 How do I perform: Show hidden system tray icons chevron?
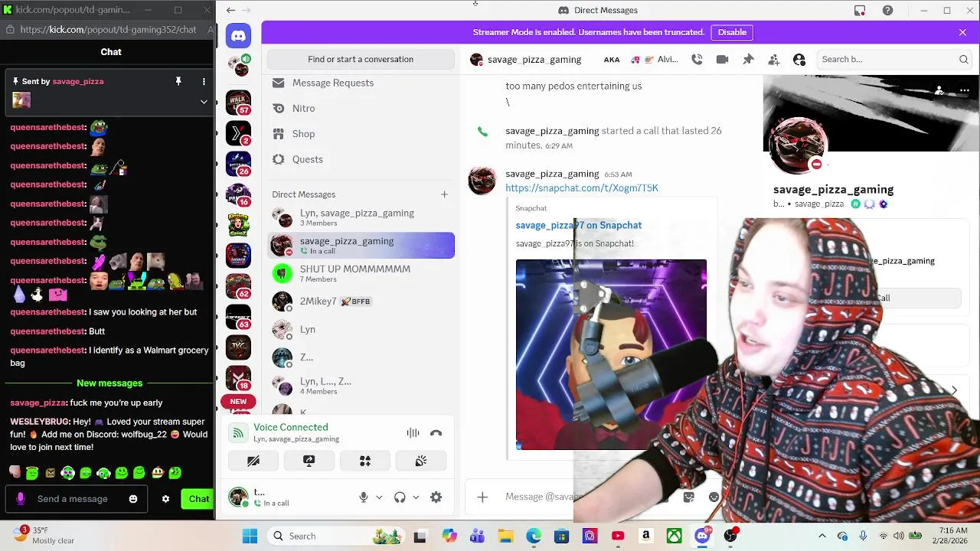822,536
